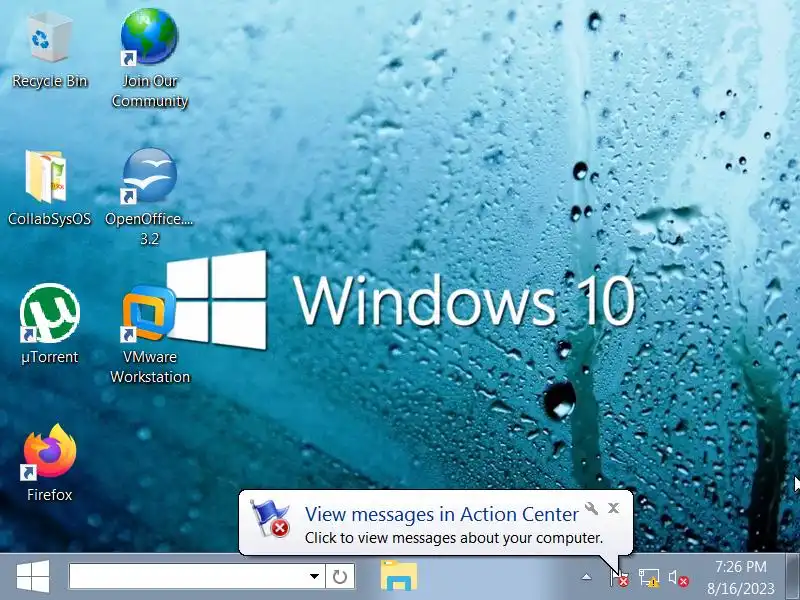800x600 pixels.
Task: Click the CollabSysOS label text
Action: tap(49, 219)
